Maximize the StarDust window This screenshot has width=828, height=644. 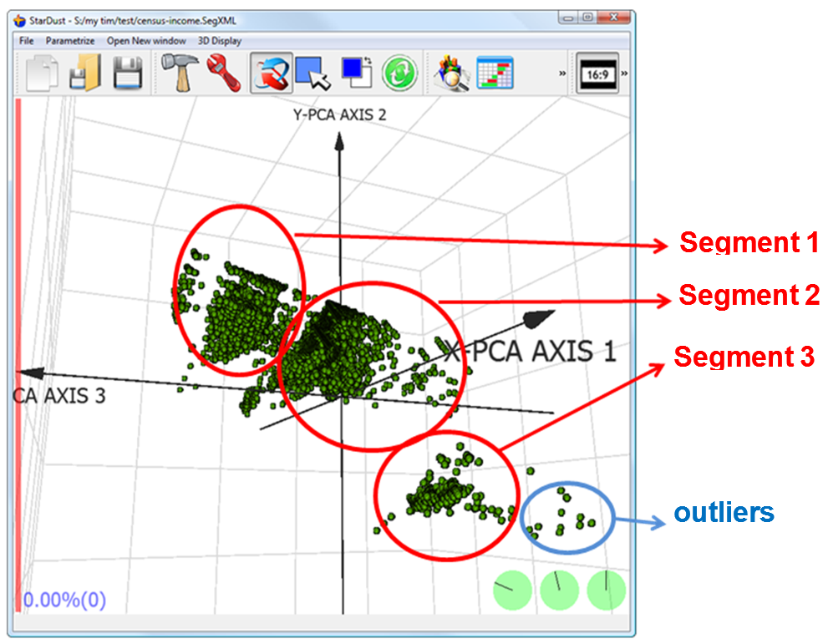point(587,18)
